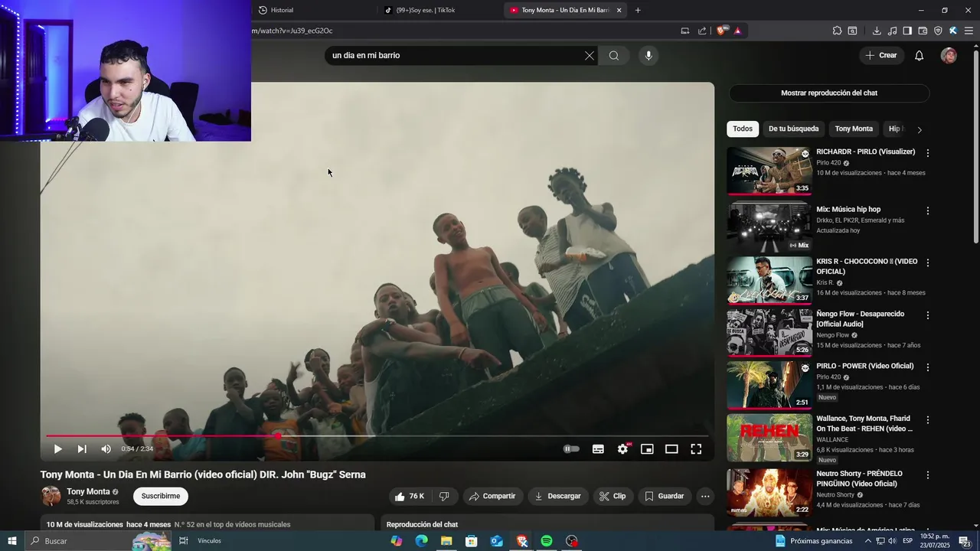
Task: Open the REHEN video thumbnail
Action: 769,438
